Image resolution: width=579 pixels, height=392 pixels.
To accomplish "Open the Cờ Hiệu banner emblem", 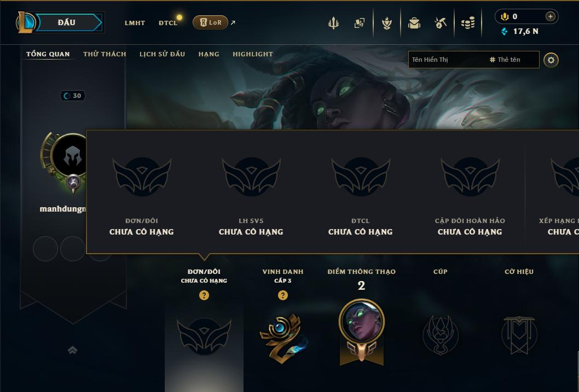I will click(519, 335).
